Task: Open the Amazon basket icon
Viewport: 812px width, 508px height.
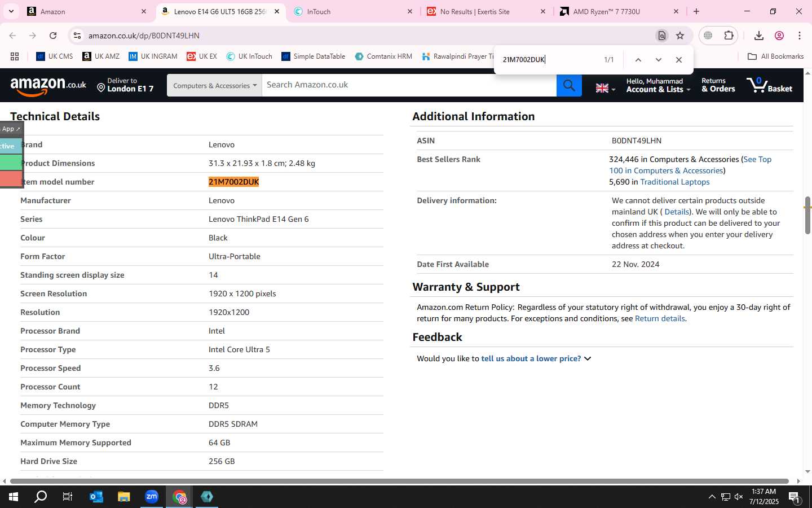Action: 770,85
